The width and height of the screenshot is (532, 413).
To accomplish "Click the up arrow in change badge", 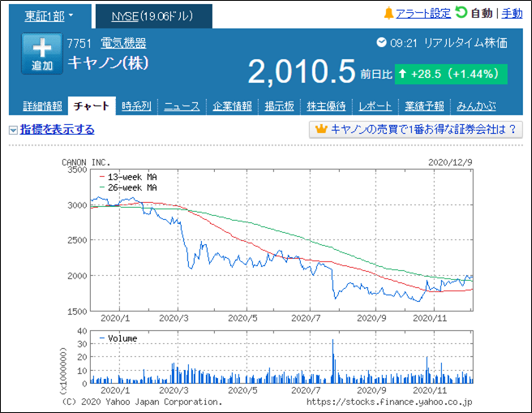I will [402, 73].
